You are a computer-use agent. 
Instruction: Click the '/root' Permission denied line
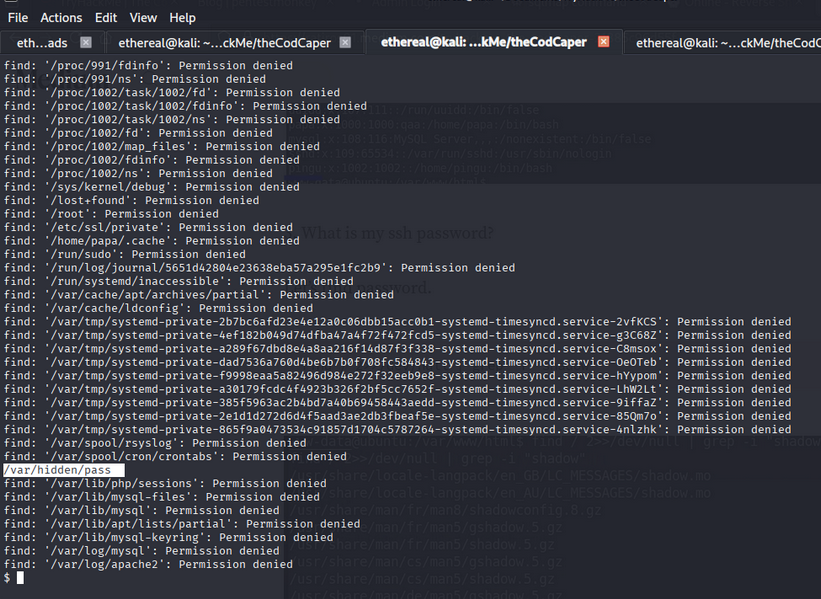point(111,214)
